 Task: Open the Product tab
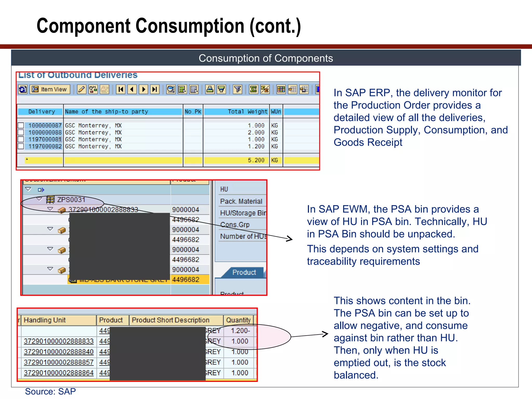click(x=244, y=272)
